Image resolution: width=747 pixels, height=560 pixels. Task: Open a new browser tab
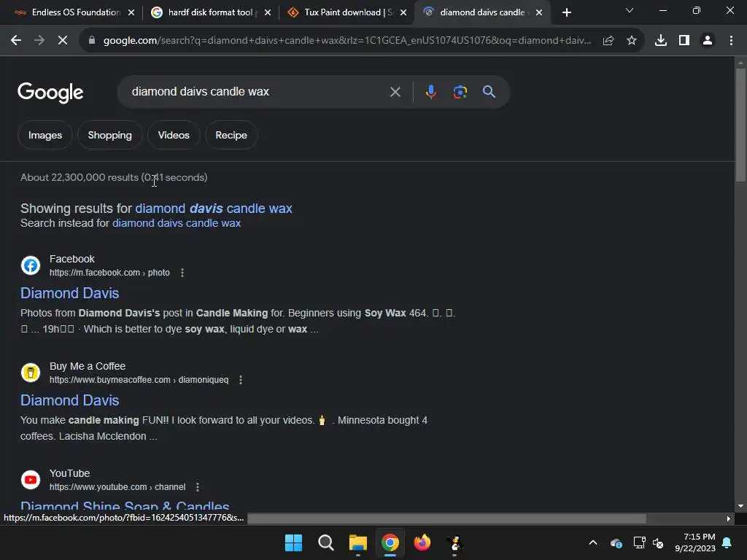point(566,13)
